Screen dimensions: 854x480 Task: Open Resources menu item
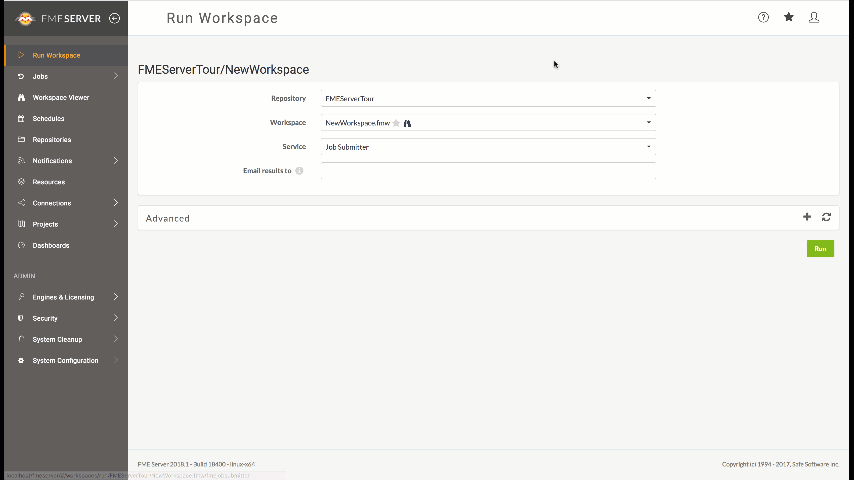pyautogui.click(x=66, y=182)
